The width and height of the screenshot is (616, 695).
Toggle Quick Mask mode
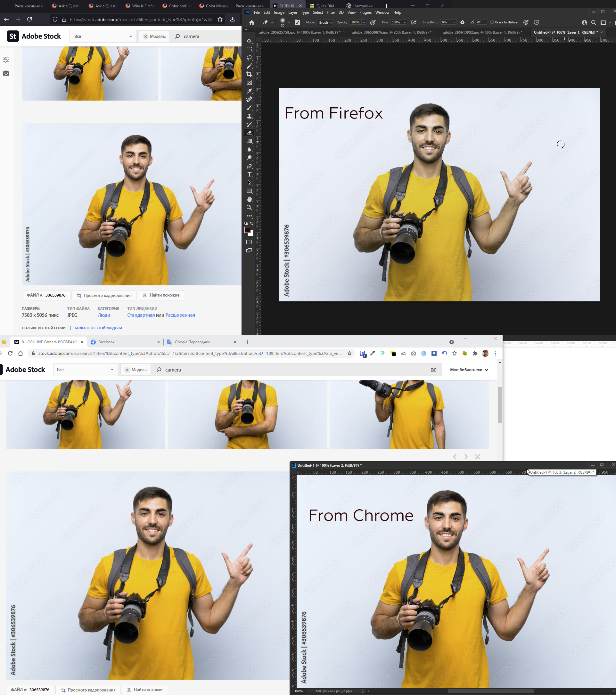(249, 242)
